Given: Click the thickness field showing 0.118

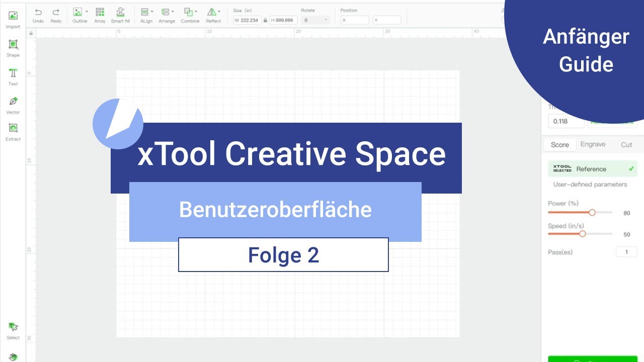Looking at the screenshot, I should click(566, 121).
